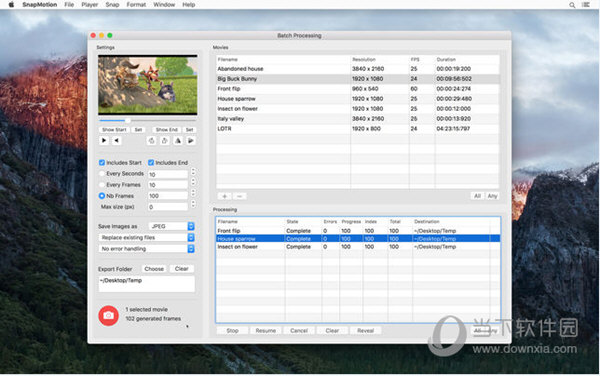This screenshot has height=376, width=600.
Task: Sort Processing by the State column header
Action: pyautogui.click(x=303, y=222)
